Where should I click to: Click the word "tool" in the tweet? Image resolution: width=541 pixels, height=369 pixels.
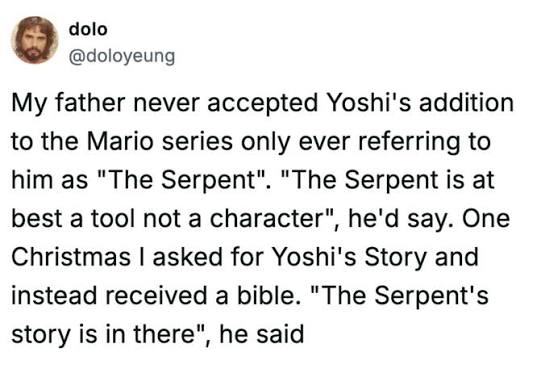pyautogui.click(x=113, y=219)
